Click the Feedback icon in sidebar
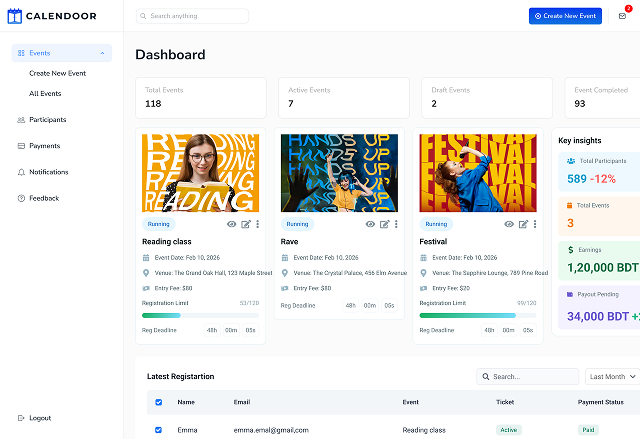 21,198
